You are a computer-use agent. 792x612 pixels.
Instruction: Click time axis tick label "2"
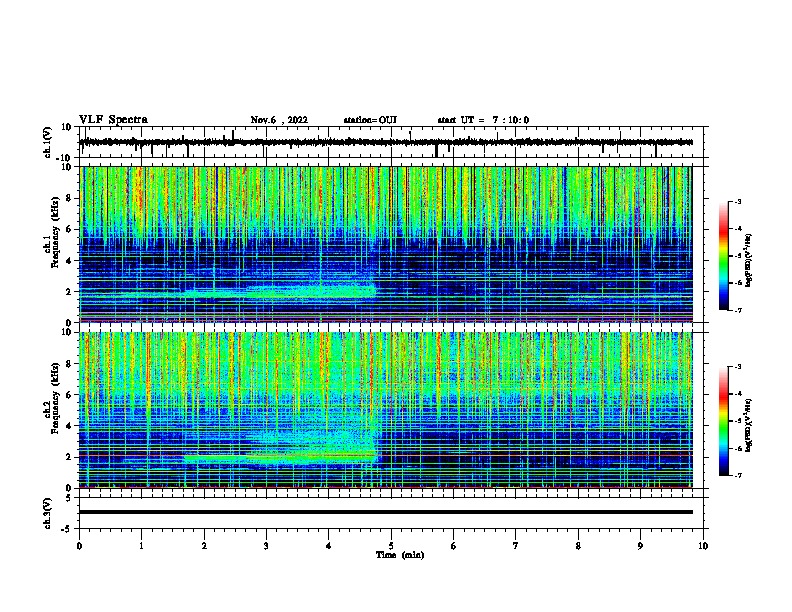tap(204, 546)
